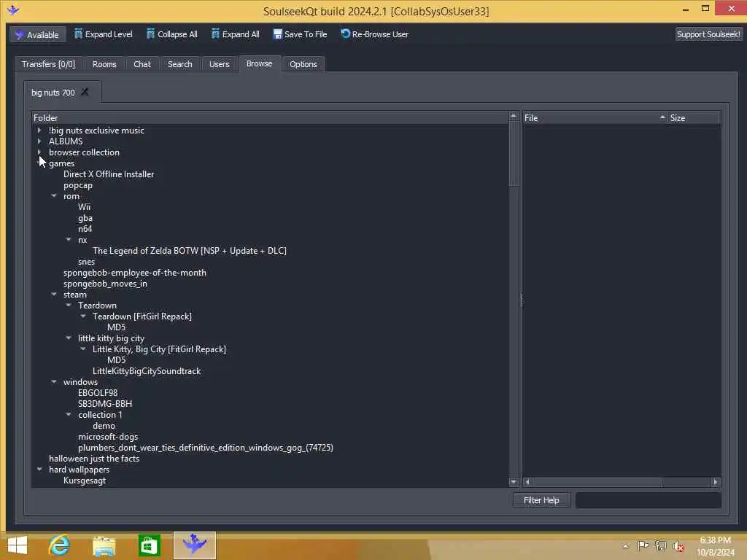Image resolution: width=747 pixels, height=560 pixels.
Task: Select Direct X Offline Installer folder
Action: pyautogui.click(x=109, y=174)
